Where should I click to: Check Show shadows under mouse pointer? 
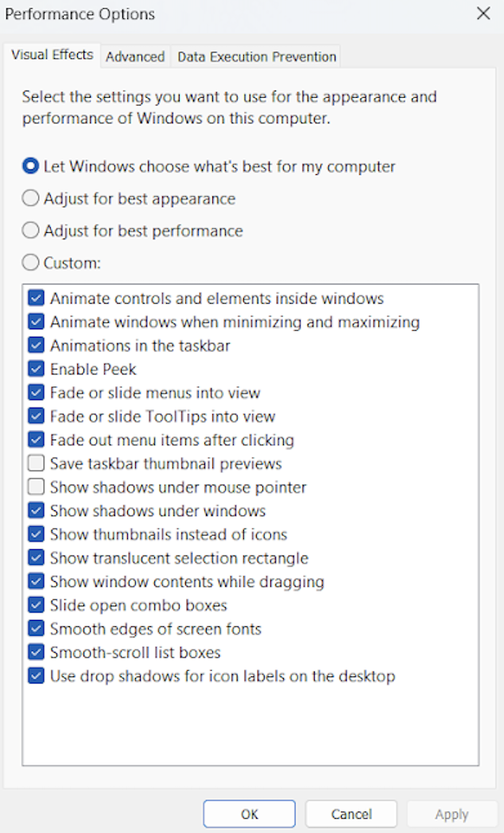36,486
